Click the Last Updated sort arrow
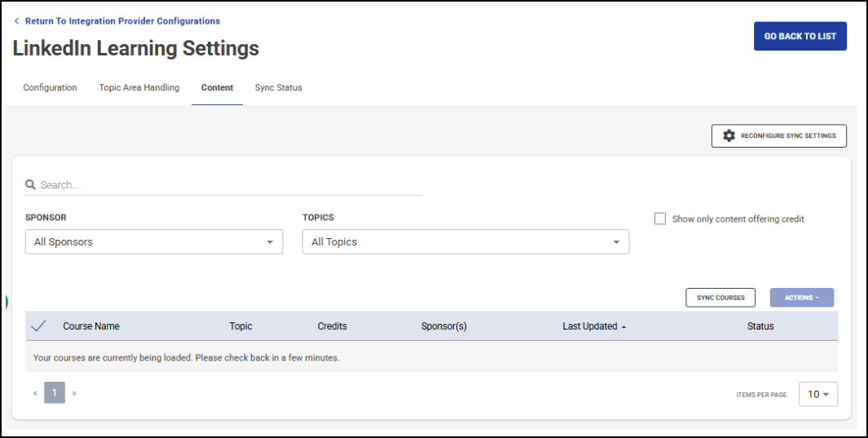The width and height of the screenshot is (868, 438). click(x=624, y=326)
